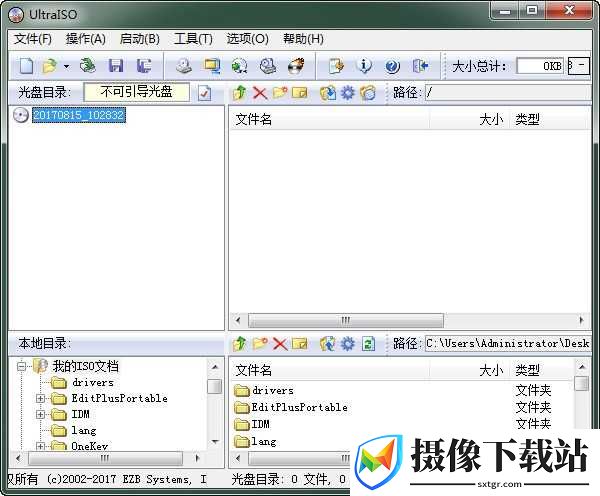Viewport: 600px width, 496px height.
Task: Click the red Delete X in disc toolbar
Action: 260,93
